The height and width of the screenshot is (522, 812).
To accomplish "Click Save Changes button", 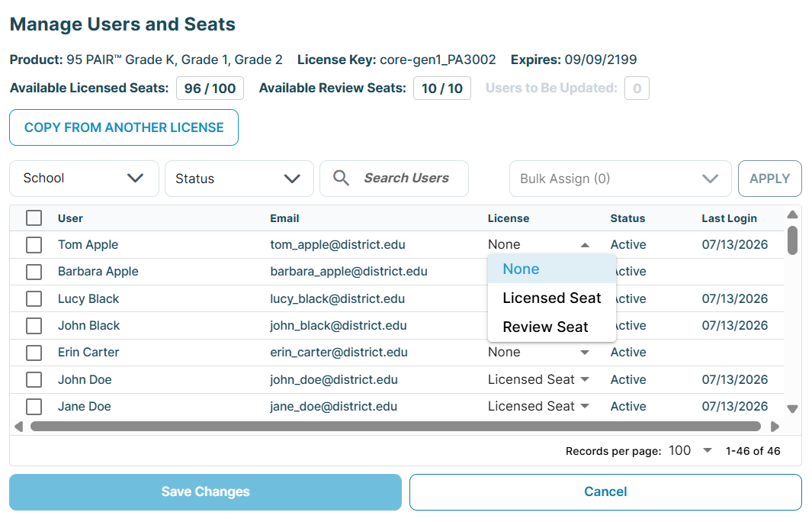I will (206, 492).
